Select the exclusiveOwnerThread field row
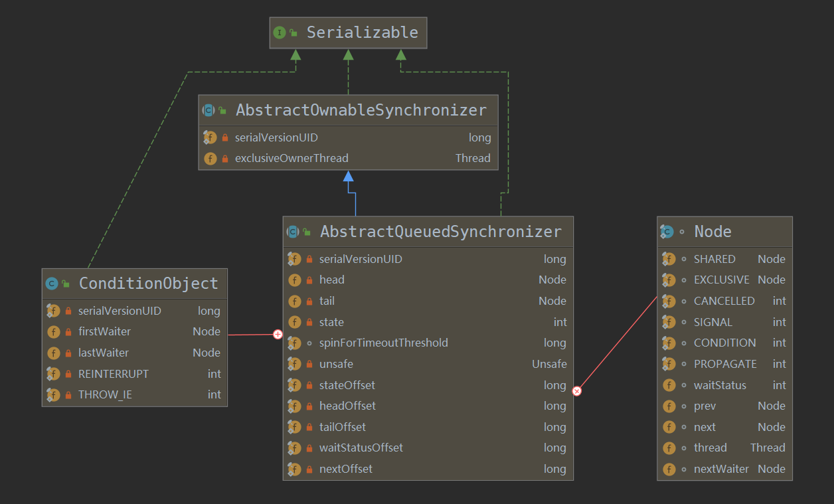This screenshot has height=504, width=834. [x=348, y=158]
